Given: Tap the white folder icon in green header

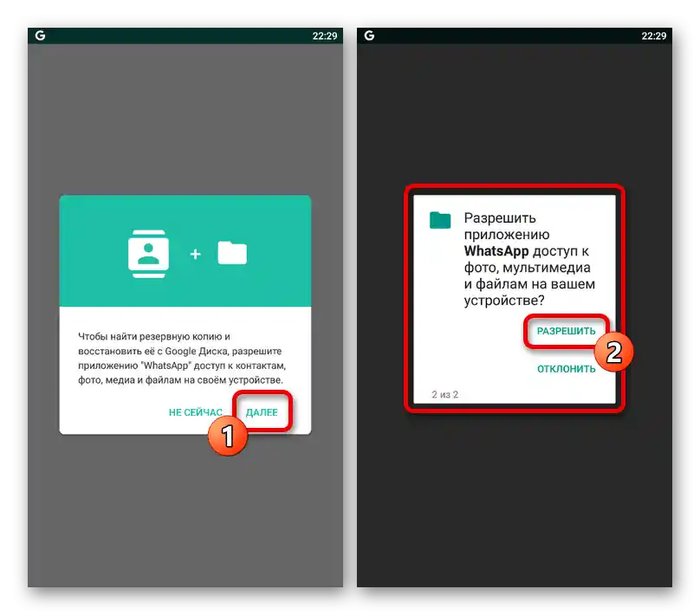Looking at the screenshot, I should (232, 253).
